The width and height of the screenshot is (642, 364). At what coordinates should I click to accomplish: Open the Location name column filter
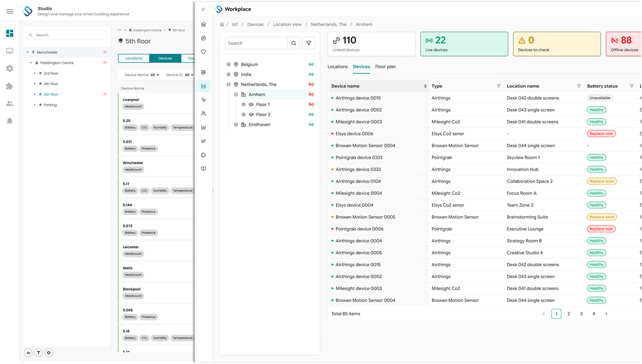pyautogui.click(x=579, y=86)
